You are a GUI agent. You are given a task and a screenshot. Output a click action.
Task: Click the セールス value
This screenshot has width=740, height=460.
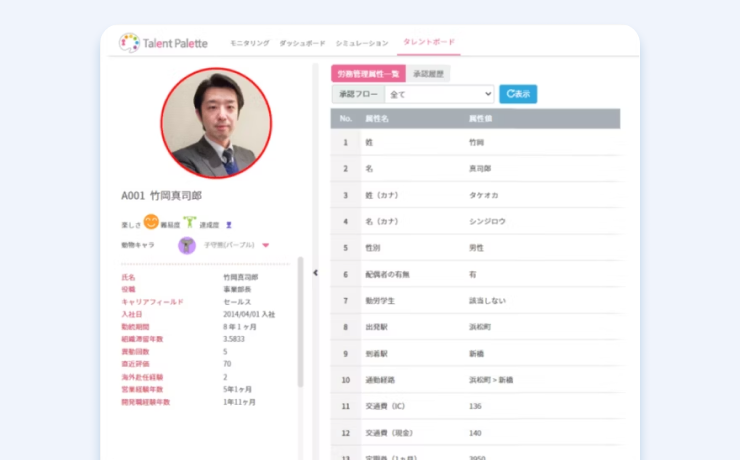point(237,302)
